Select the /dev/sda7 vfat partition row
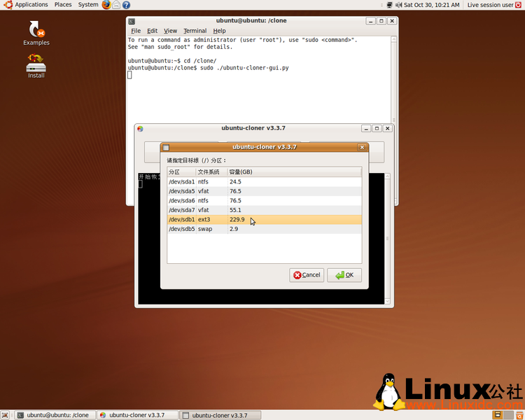 pos(265,210)
